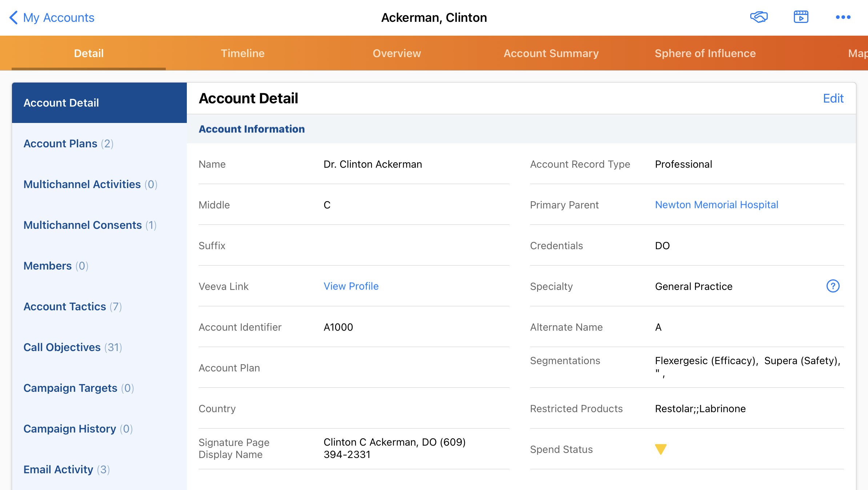Tap the back chevron arrow
Viewport: 868px width, 490px height.
point(13,17)
